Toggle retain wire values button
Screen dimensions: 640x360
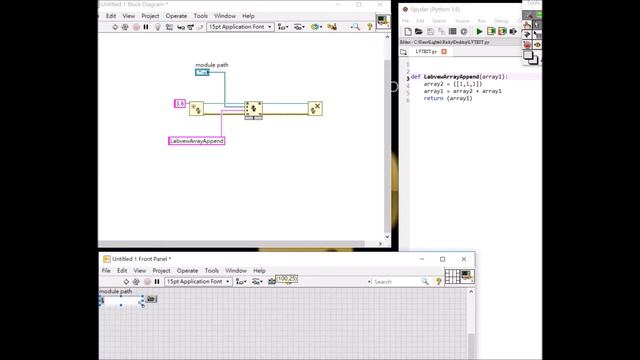(x=169, y=27)
